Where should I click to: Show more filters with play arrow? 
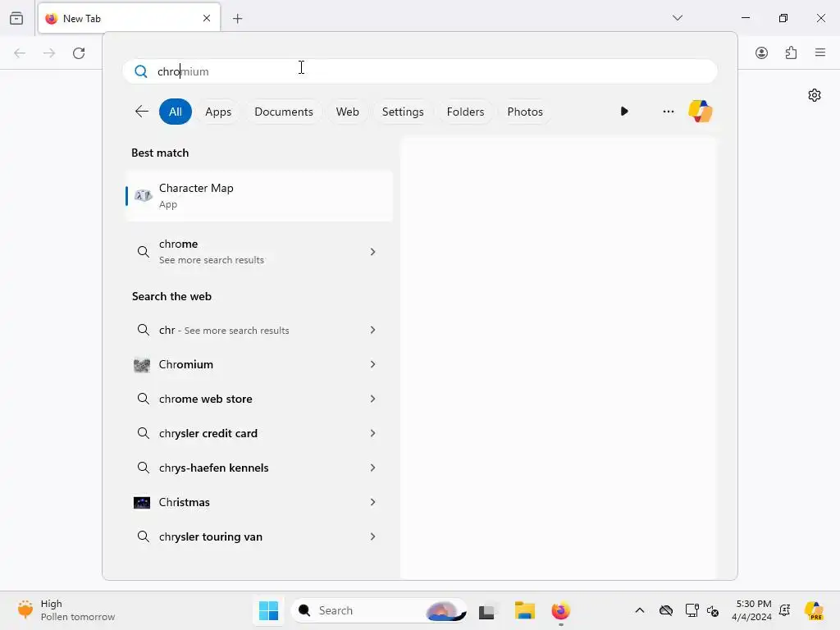tap(624, 111)
